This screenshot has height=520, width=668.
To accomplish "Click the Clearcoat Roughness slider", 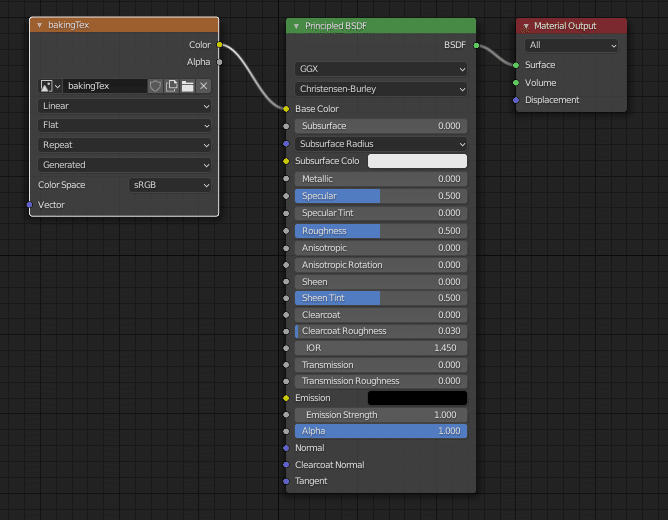I will [381, 331].
